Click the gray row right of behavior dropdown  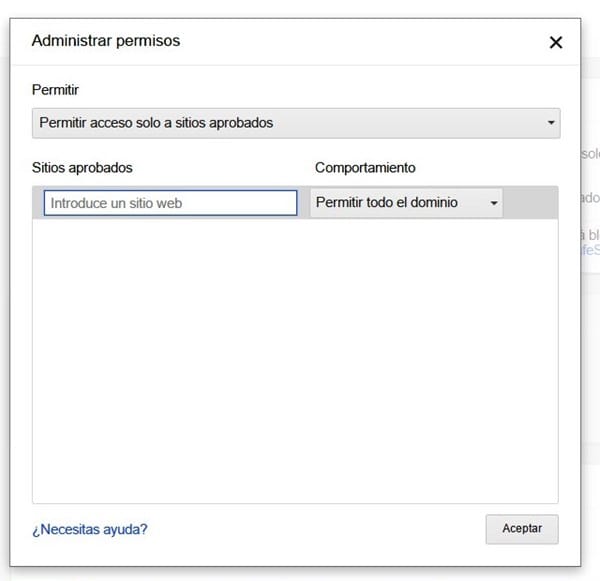[530, 203]
